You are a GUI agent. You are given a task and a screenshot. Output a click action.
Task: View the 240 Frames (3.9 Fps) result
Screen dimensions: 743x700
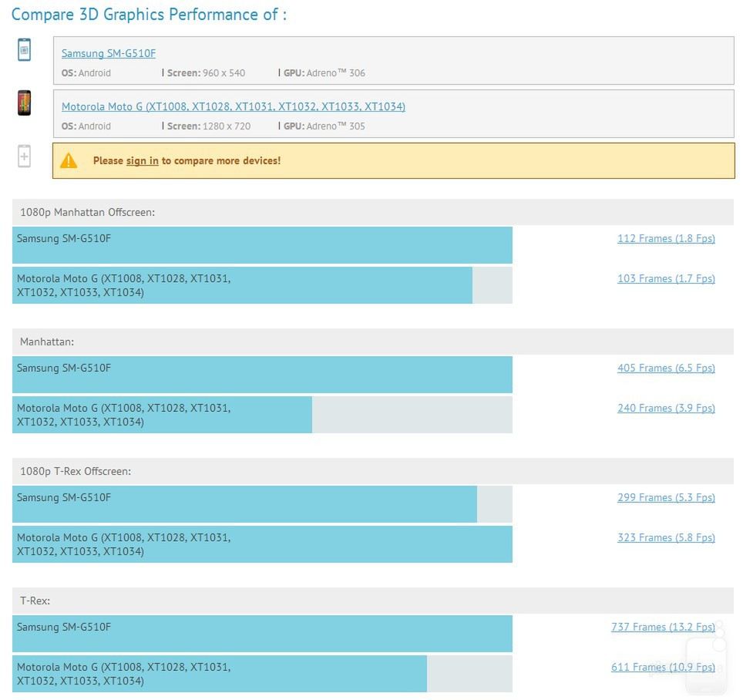pos(666,408)
